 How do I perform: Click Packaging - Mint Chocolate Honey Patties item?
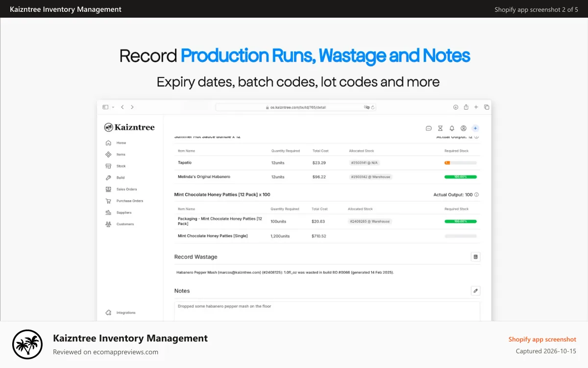220,221
